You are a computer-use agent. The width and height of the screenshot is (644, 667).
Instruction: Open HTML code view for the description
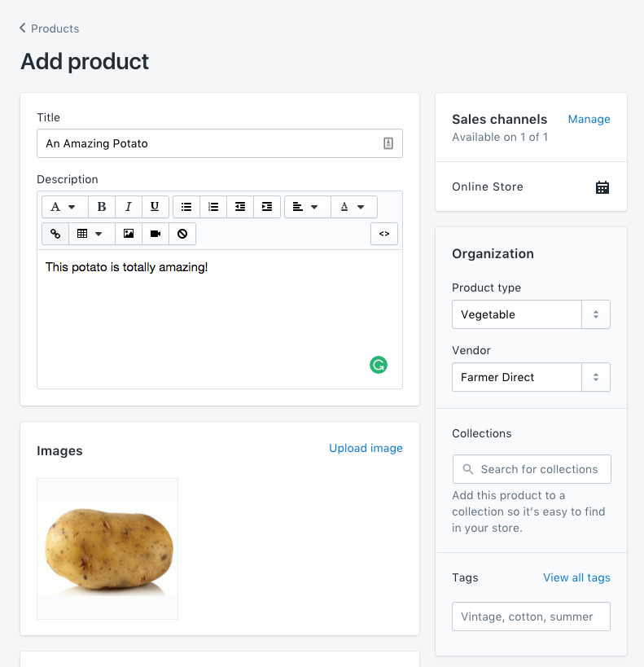click(383, 234)
